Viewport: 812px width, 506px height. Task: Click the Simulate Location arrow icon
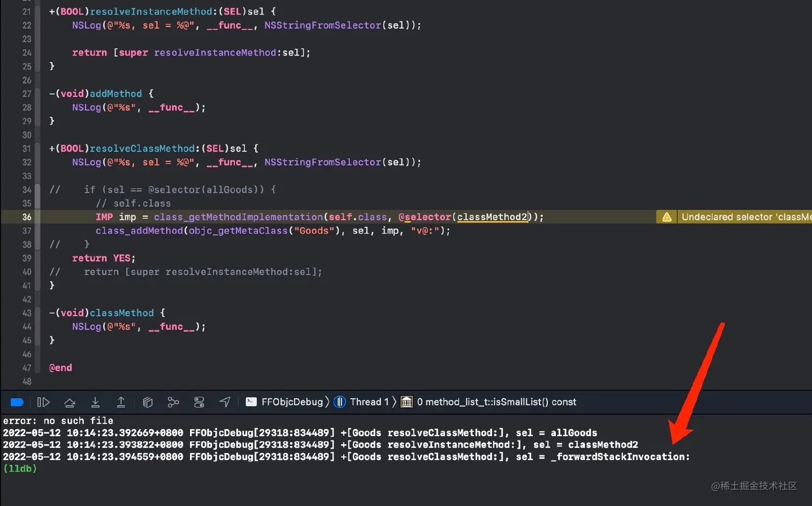pyautogui.click(x=225, y=402)
